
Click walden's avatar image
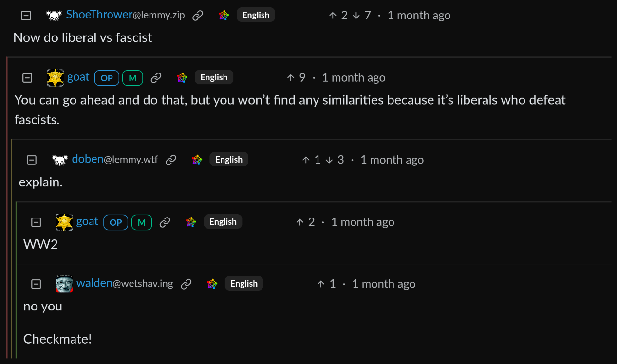pyautogui.click(x=64, y=284)
